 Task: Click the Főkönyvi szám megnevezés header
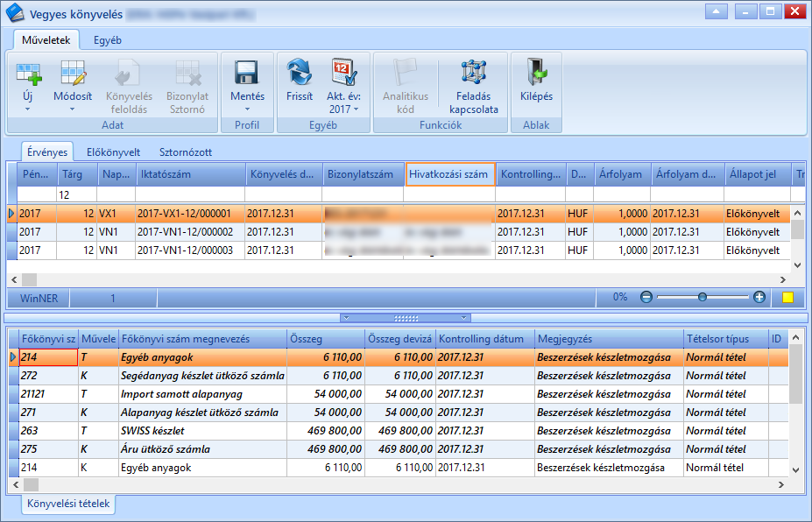(202, 339)
